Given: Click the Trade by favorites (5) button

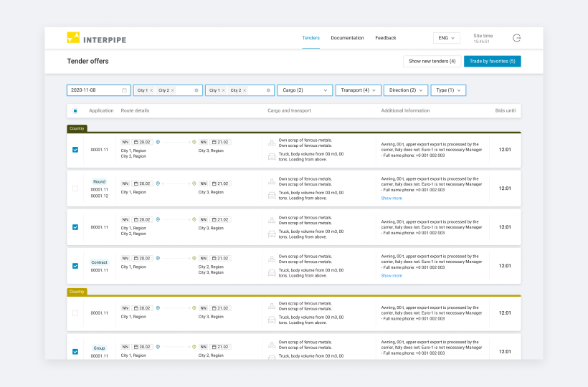Looking at the screenshot, I should [x=492, y=62].
